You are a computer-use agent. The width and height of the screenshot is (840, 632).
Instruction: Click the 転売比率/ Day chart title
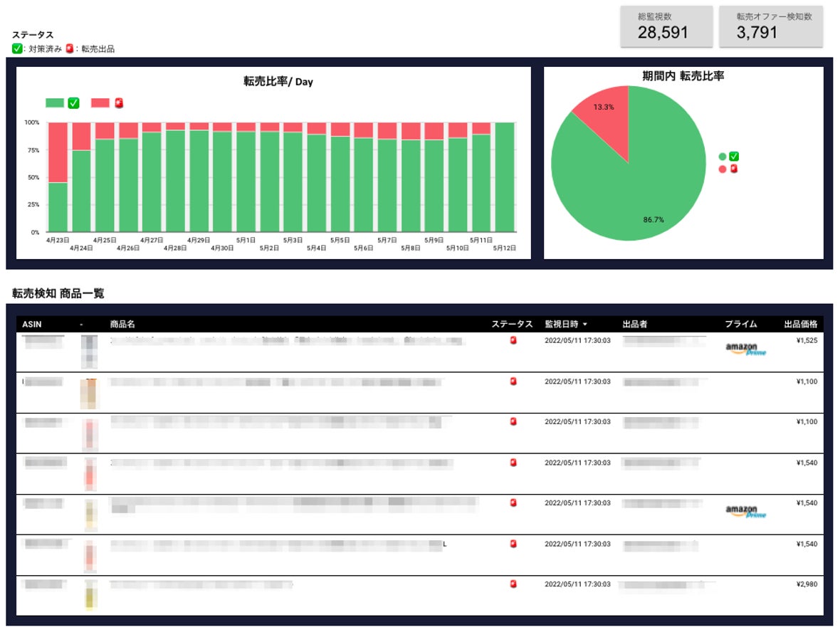pyautogui.click(x=278, y=81)
